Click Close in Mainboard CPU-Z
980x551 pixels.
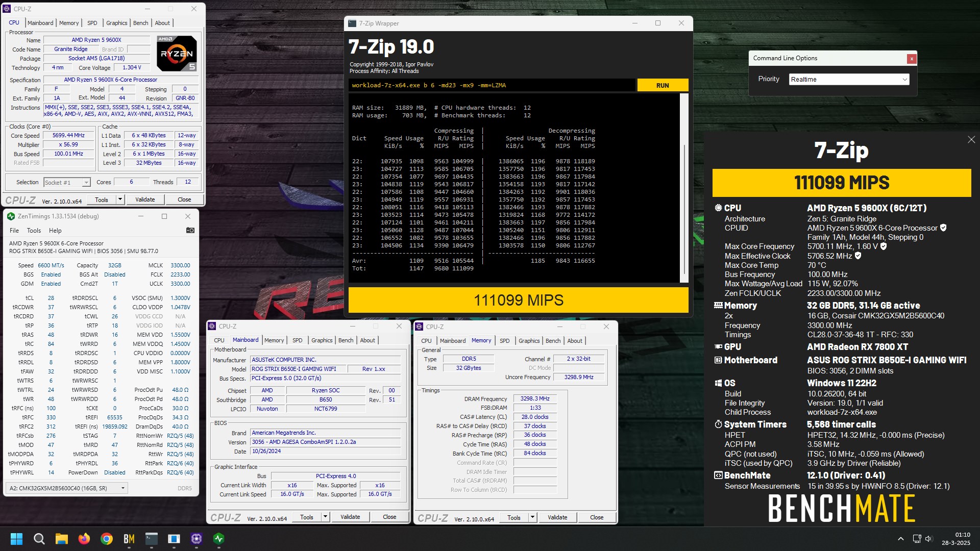pyautogui.click(x=389, y=517)
